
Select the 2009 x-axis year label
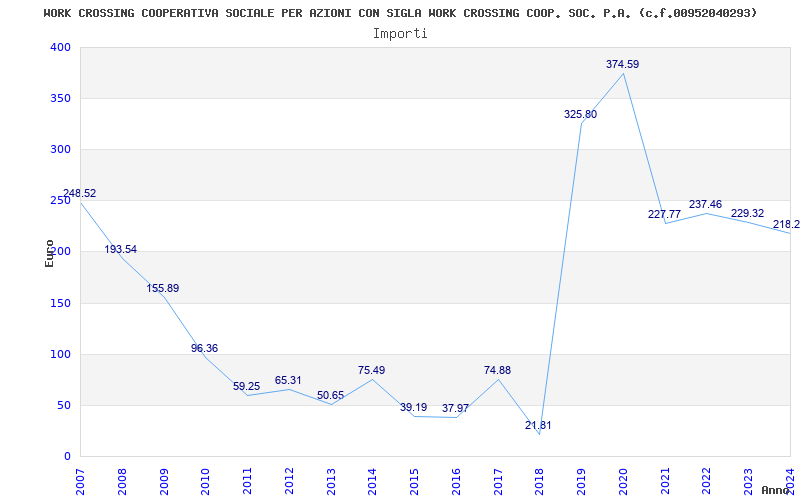coord(164,481)
